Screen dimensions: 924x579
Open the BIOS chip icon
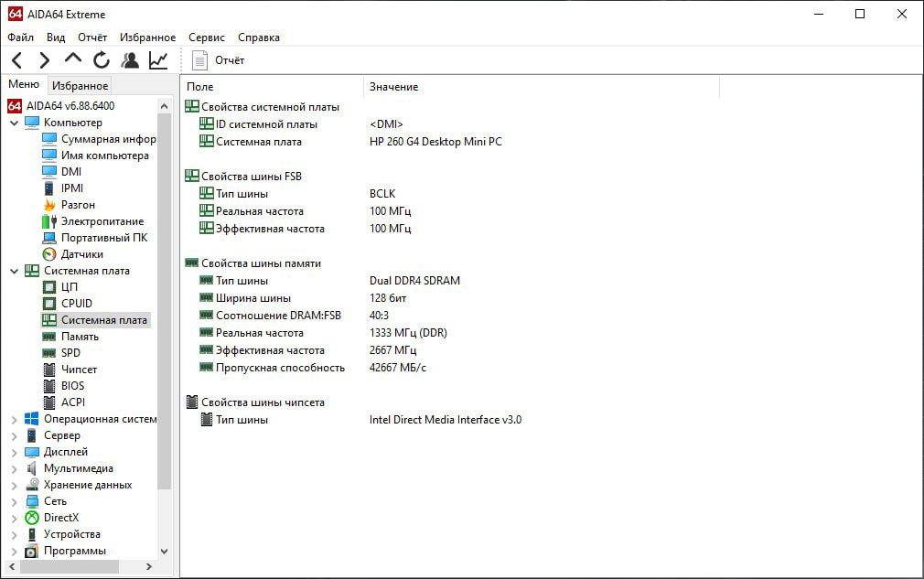point(49,386)
